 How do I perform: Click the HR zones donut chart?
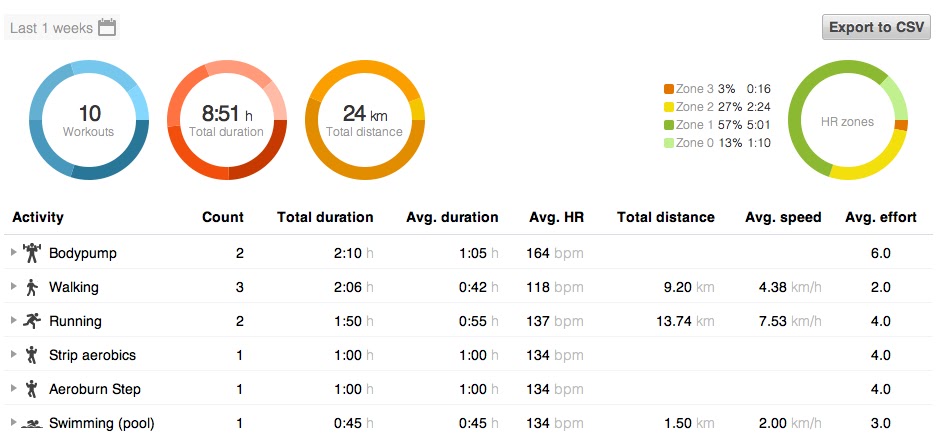[848, 122]
